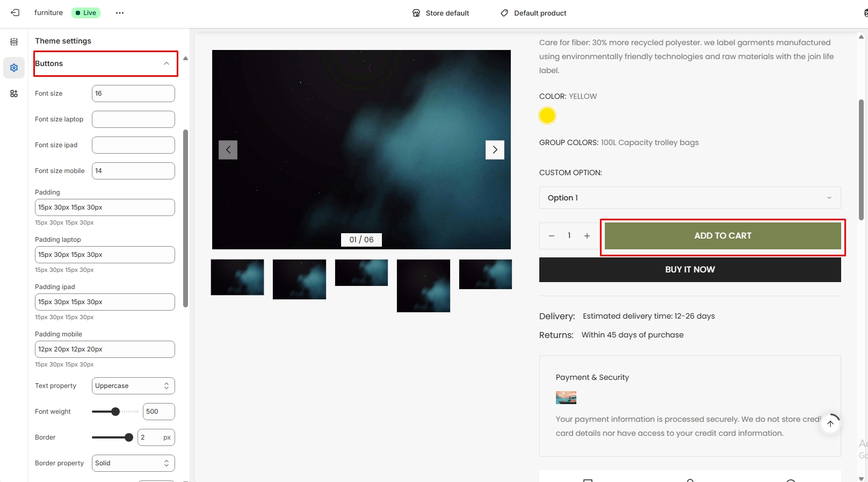The image size is (868, 482).
Task: Advance to next product image arrow
Action: click(495, 150)
